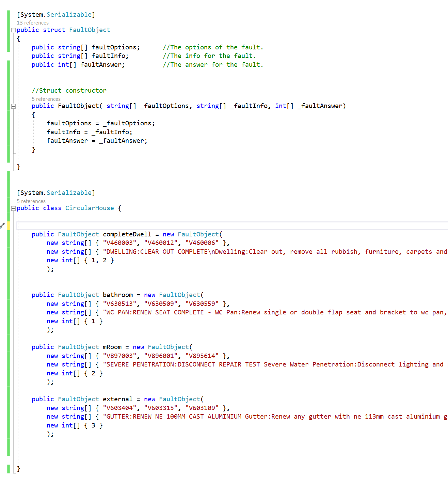Viewport: 448px width, 483px height.
Task: Click the mRoom variable name
Action: click(x=112, y=347)
